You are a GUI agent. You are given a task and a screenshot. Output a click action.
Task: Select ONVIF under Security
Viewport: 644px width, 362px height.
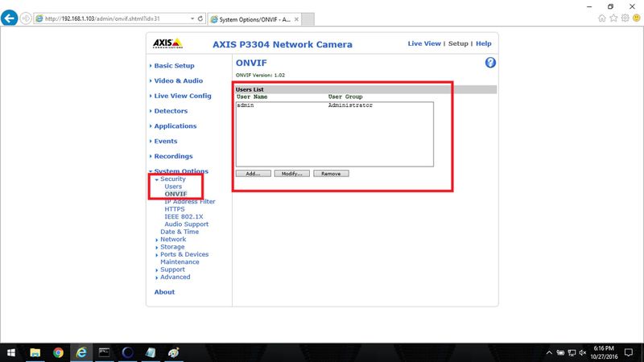pyautogui.click(x=175, y=194)
